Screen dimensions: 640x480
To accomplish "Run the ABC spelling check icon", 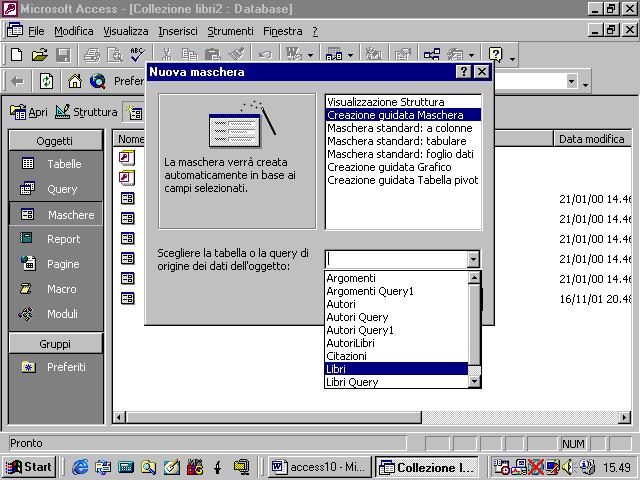I will [x=138, y=54].
